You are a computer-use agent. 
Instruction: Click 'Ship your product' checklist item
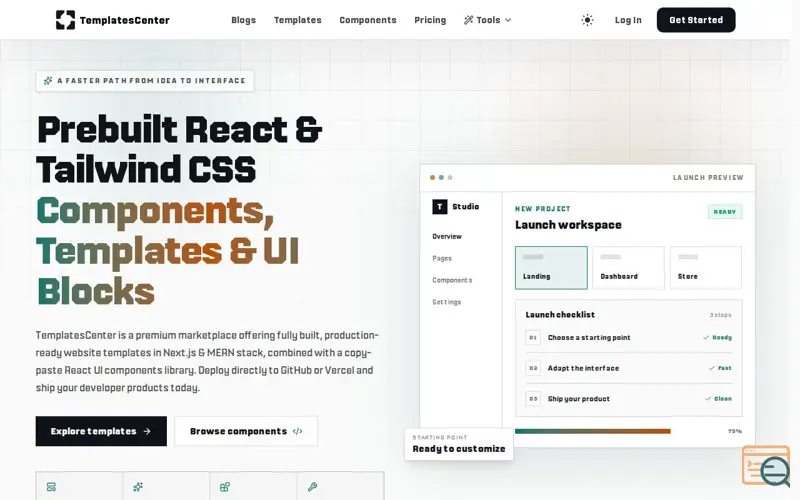click(579, 399)
